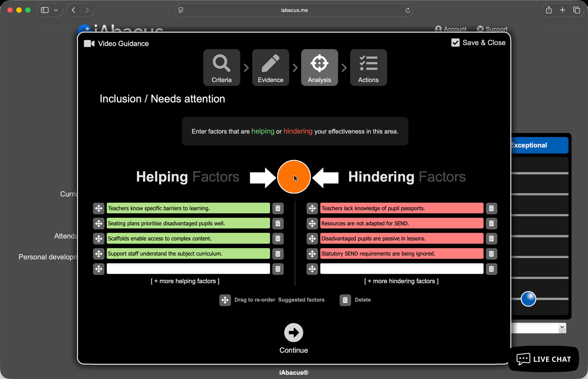Go to the Evidence pencil step
The height and width of the screenshot is (379, 588).
pyautogui.click(x=270, y=67)
